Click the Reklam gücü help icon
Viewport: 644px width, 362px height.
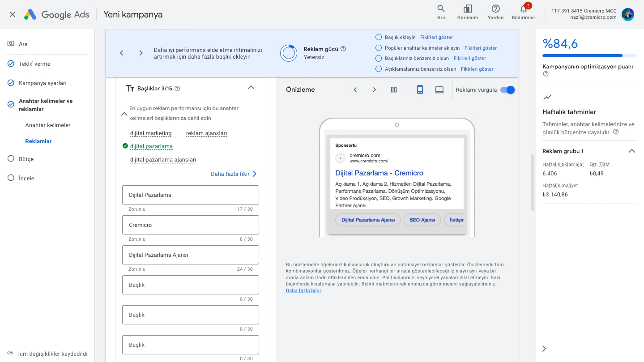tap(343, 49)
